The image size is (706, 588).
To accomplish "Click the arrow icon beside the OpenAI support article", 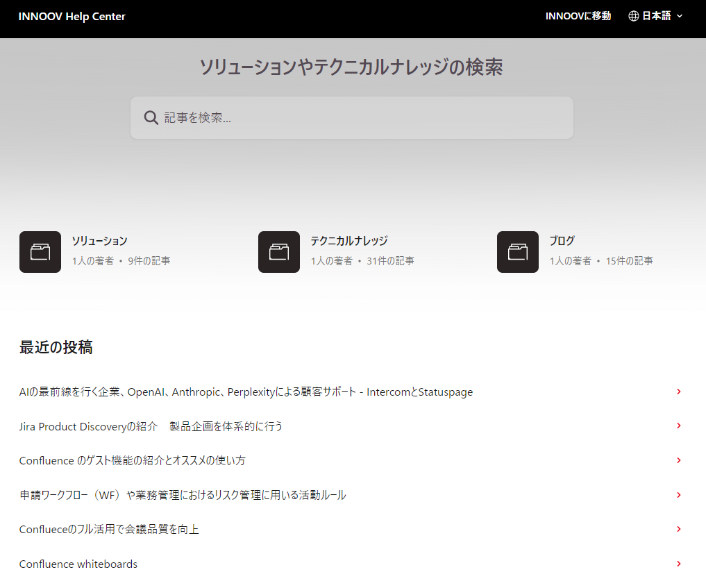I will (x=678, y=392).
